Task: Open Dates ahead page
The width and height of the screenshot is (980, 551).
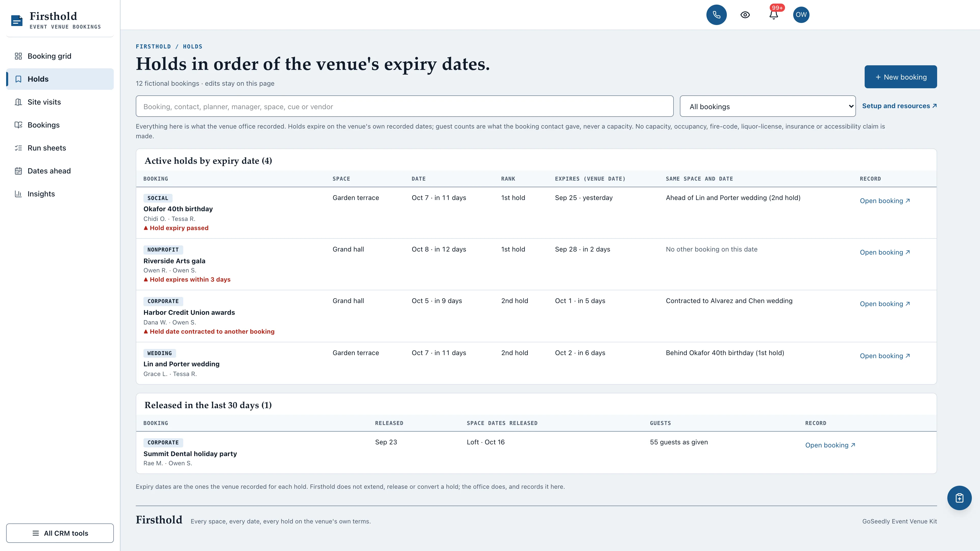Action: pyautogui.click(x=60, y=171)
